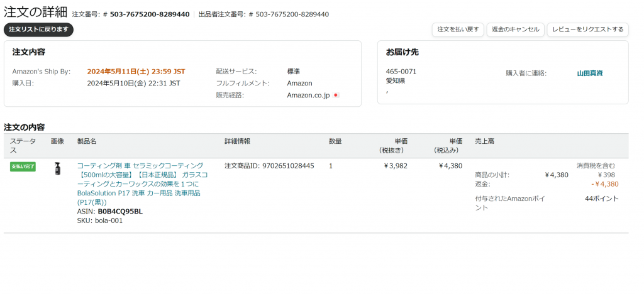Click the green 支払い完了 status badge
This screenshot has height=294, width=644.
[23, 166]
